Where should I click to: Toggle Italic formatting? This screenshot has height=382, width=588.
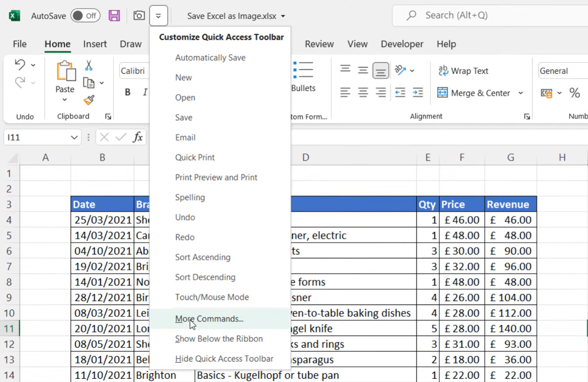click(145, 92)
